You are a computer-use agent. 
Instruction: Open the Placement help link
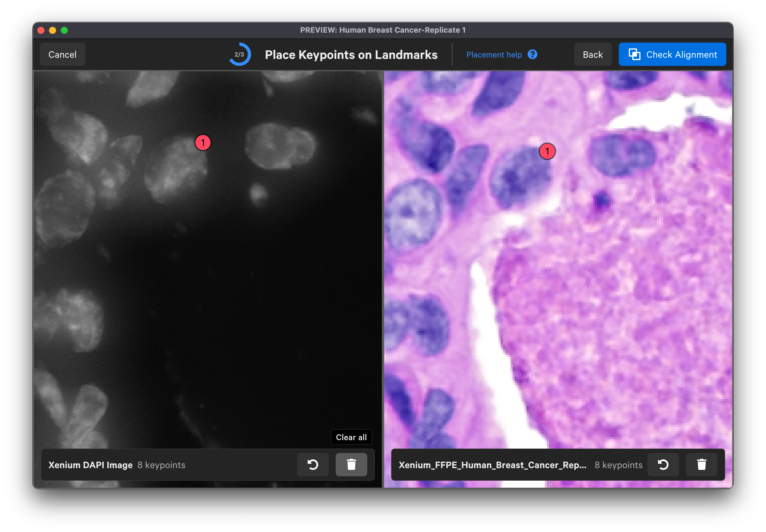click(x=494, y=55)
